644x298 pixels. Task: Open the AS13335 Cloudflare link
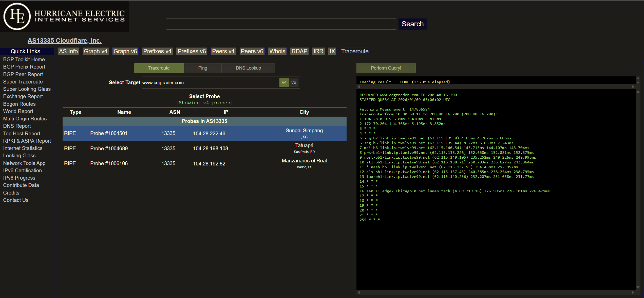(64, 40)
